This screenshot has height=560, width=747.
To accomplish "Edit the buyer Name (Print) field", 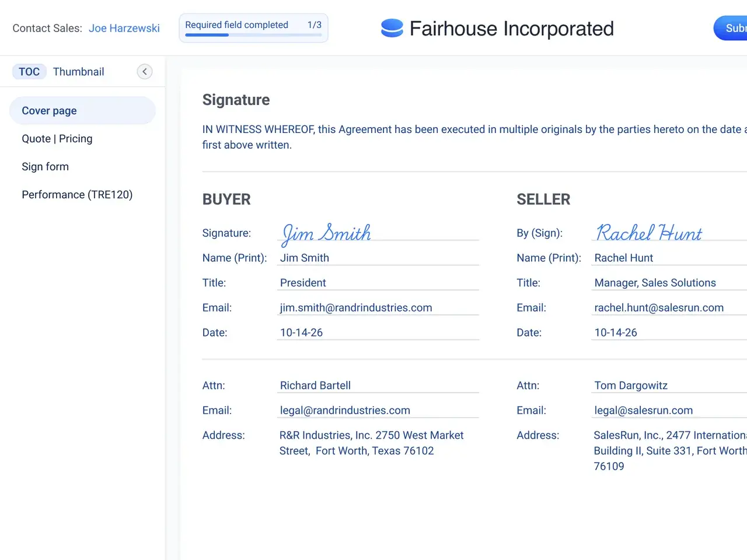I will [377, 258].
